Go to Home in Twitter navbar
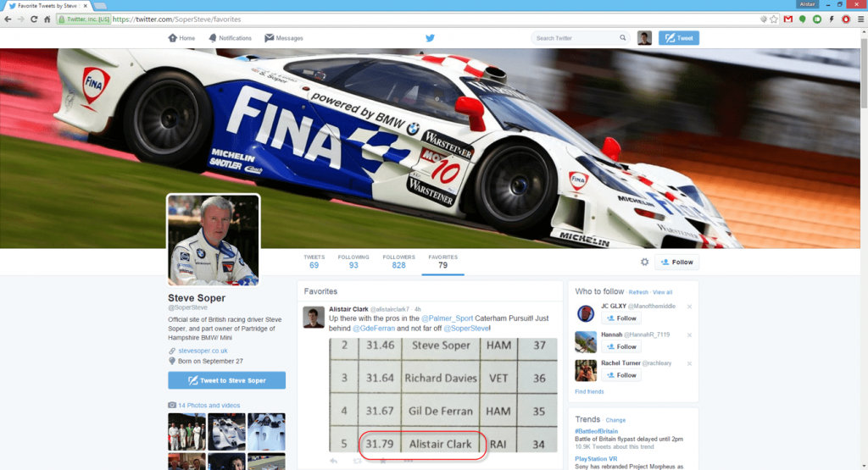868x470 pixels. [x=181, y=38]
